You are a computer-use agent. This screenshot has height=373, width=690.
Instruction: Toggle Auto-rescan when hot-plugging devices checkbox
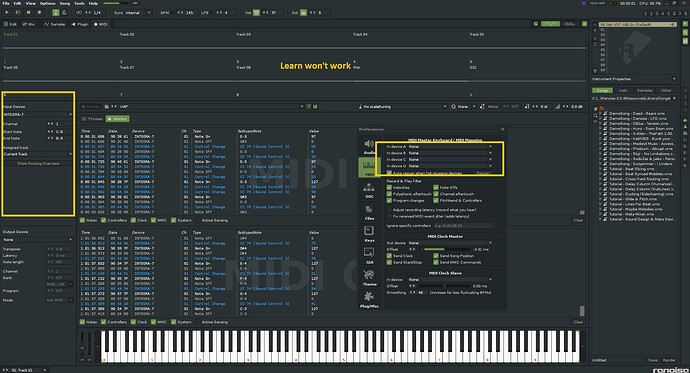pos(389,173)
